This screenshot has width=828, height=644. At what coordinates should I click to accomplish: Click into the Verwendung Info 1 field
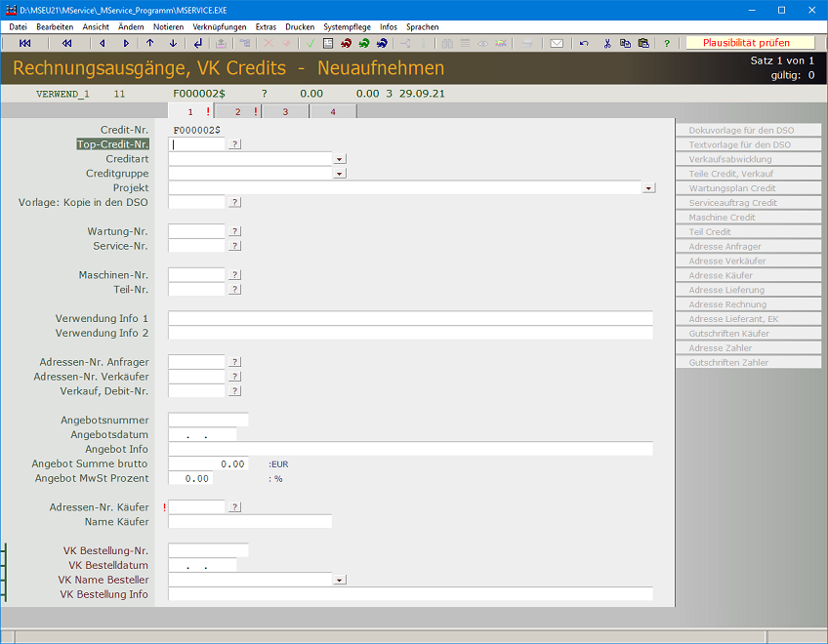[x=410, y=318]
